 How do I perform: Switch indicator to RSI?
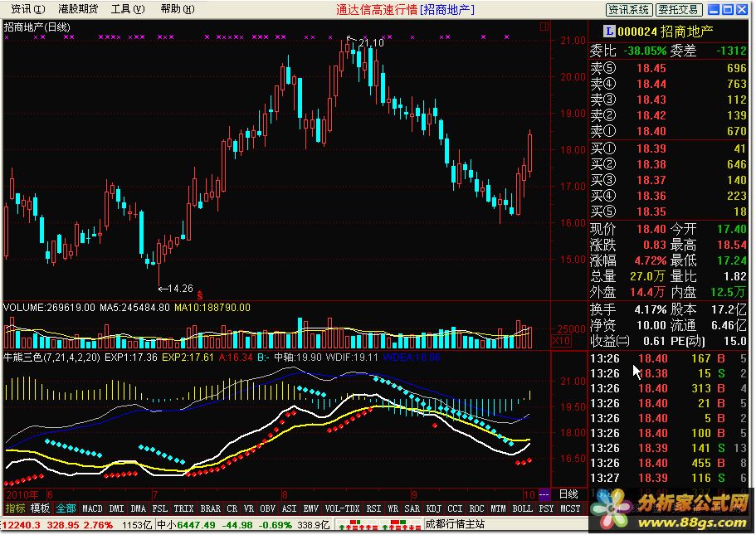(373, 508)
